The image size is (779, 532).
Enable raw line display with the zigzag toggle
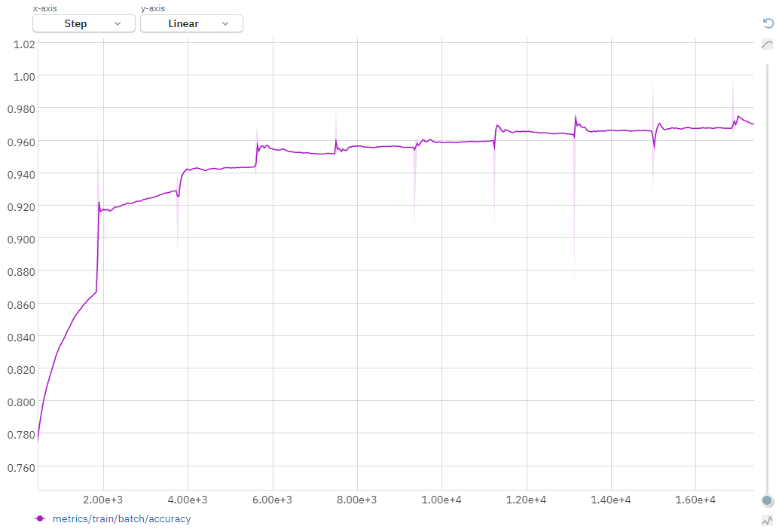point(766,521)
